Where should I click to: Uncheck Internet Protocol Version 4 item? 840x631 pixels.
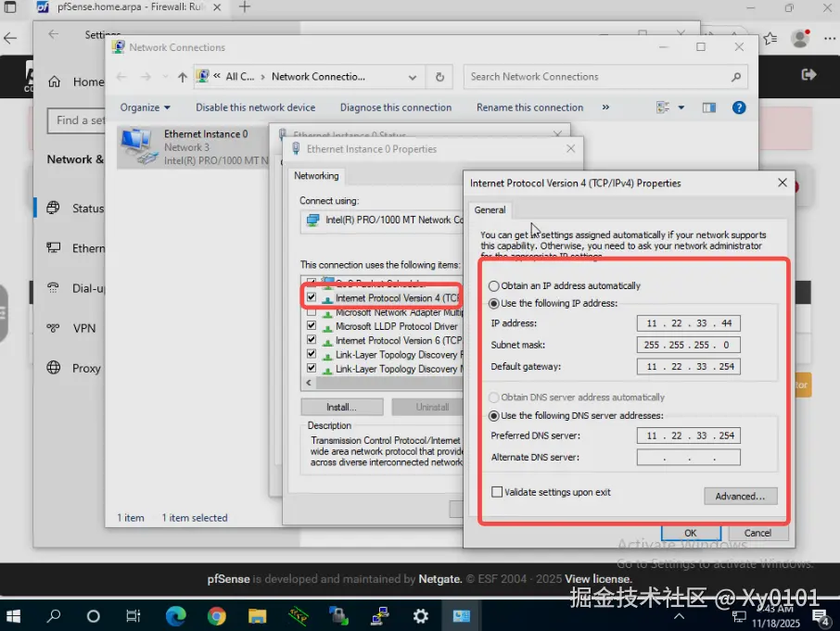coord(312,297)
